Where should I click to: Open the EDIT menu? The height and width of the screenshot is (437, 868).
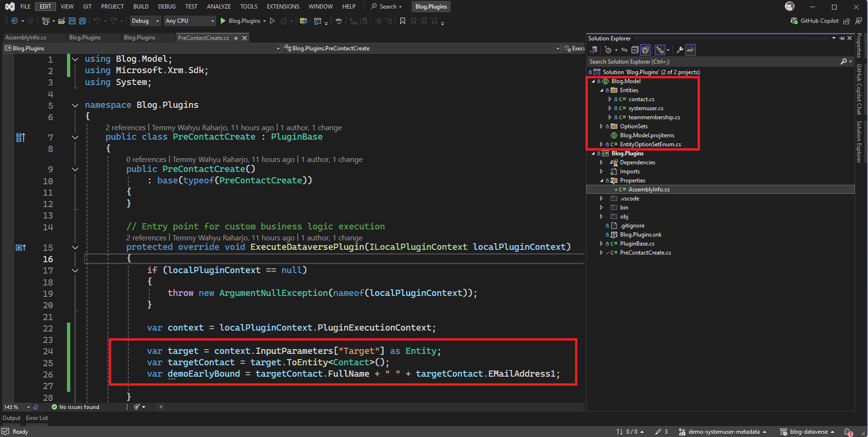(46, 6)
